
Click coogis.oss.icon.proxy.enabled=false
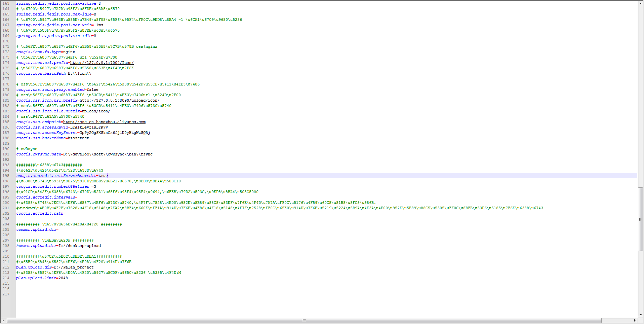click(x=57, y=89)
